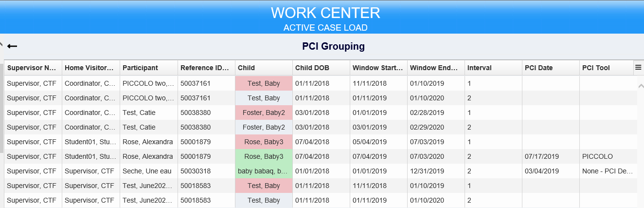Viewport: 644px width, 208px height.
Task: Sort by Supervisor Name column header
Action: coord(33,68)
